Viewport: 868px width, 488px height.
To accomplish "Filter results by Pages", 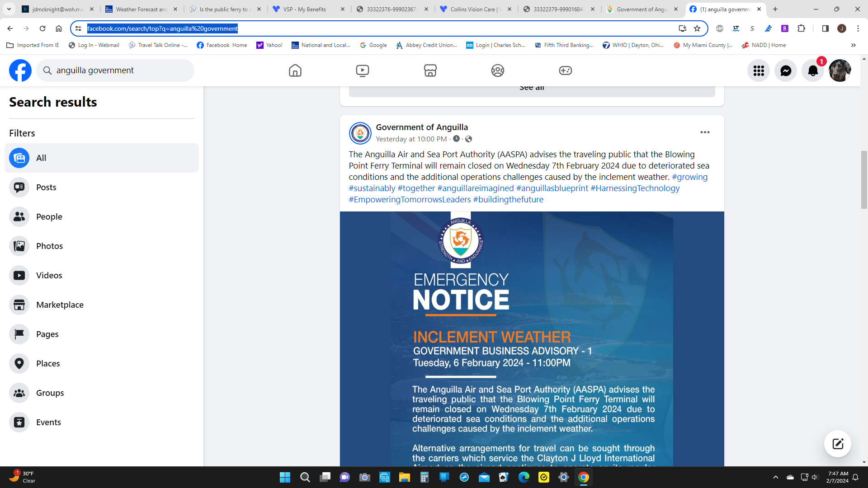I will [x=102, y=334].
